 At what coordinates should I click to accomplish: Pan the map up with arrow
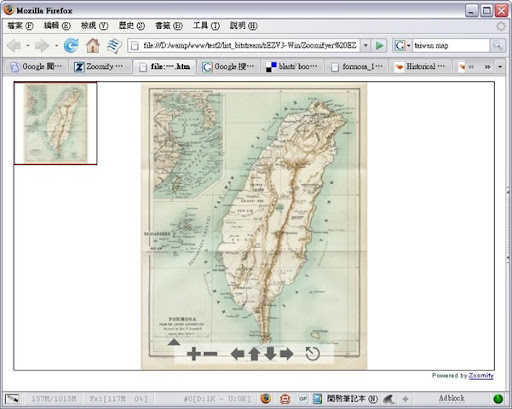point(254,354)
